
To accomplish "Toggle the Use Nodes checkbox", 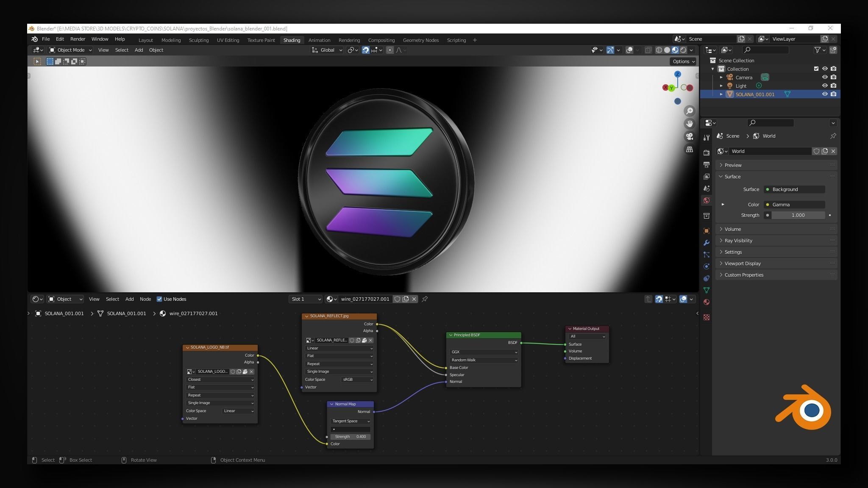I will (x=159, y=299).
